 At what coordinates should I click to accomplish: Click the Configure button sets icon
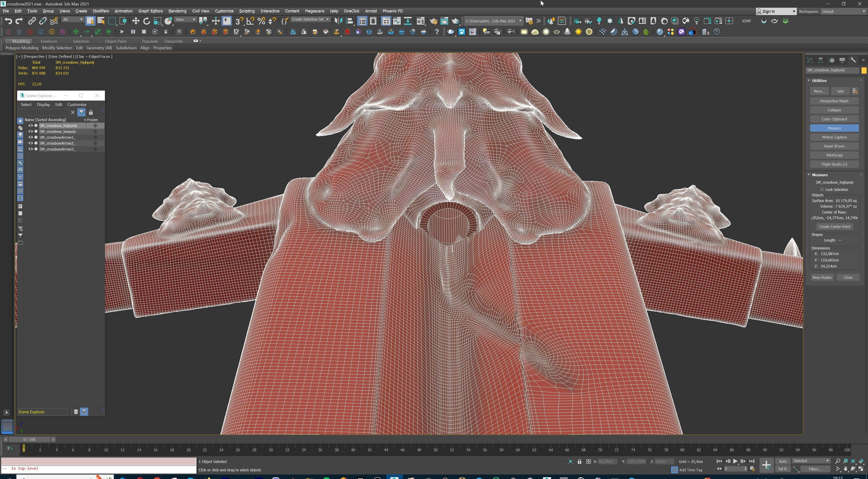(x=855, y=91)
